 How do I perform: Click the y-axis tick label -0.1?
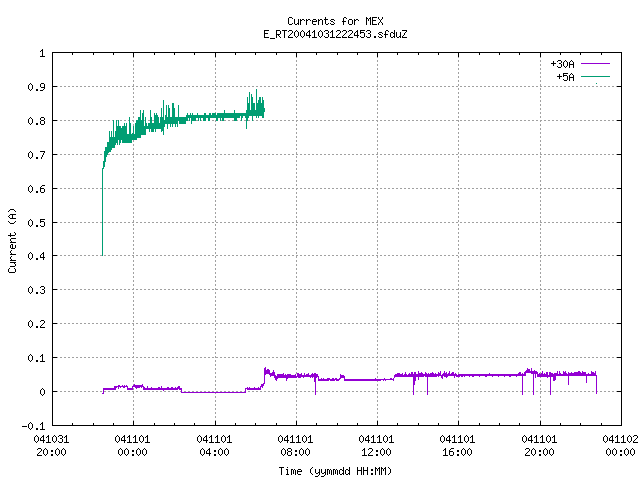click(33, 426)
